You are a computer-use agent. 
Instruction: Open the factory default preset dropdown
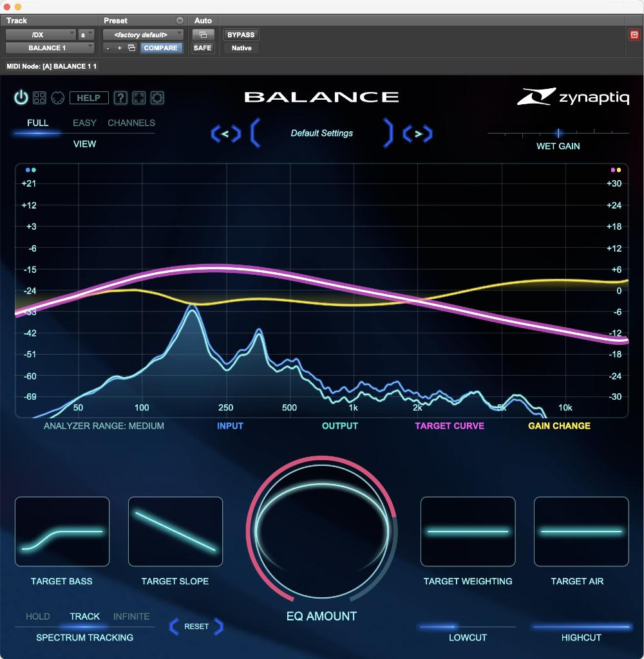tap(143, 35)
